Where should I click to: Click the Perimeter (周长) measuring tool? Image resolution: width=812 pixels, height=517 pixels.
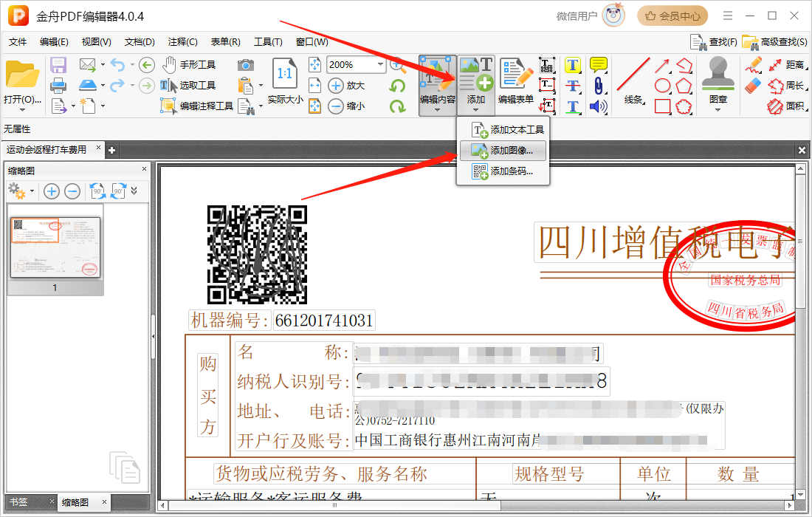pos(787,86)
